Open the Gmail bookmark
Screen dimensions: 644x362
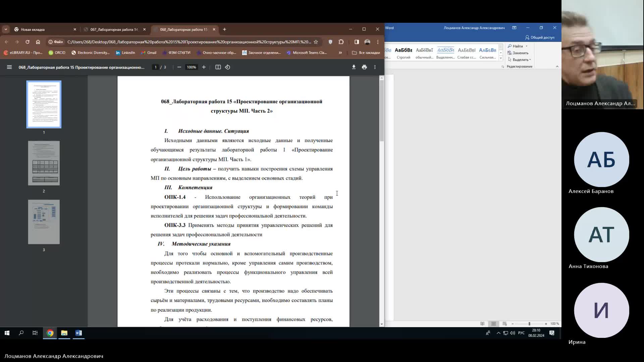149,53
